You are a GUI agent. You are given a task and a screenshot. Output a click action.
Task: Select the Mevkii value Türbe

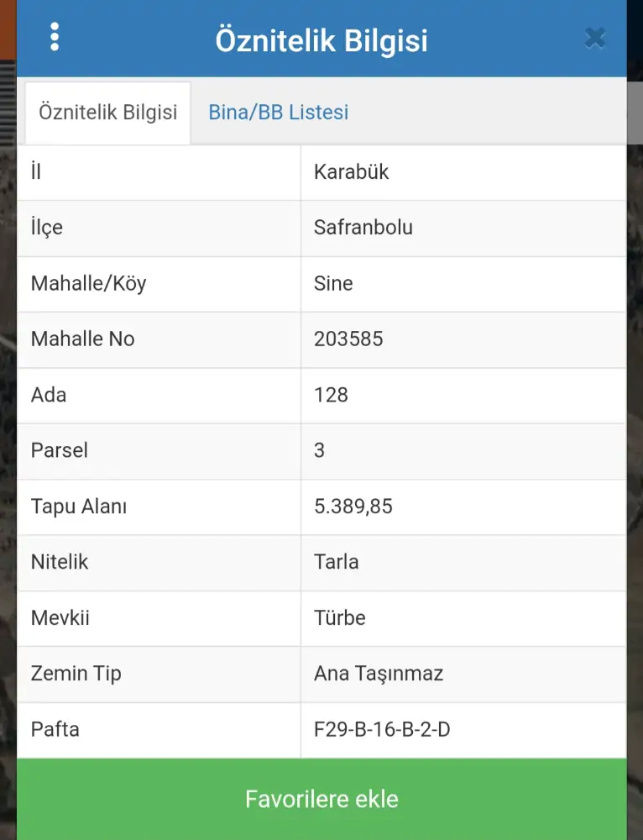339,617
